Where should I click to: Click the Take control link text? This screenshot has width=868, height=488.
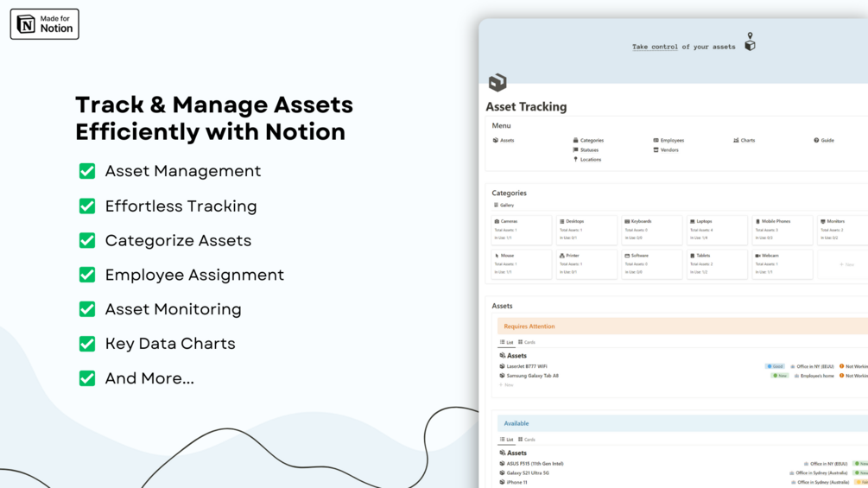point(655,47)
